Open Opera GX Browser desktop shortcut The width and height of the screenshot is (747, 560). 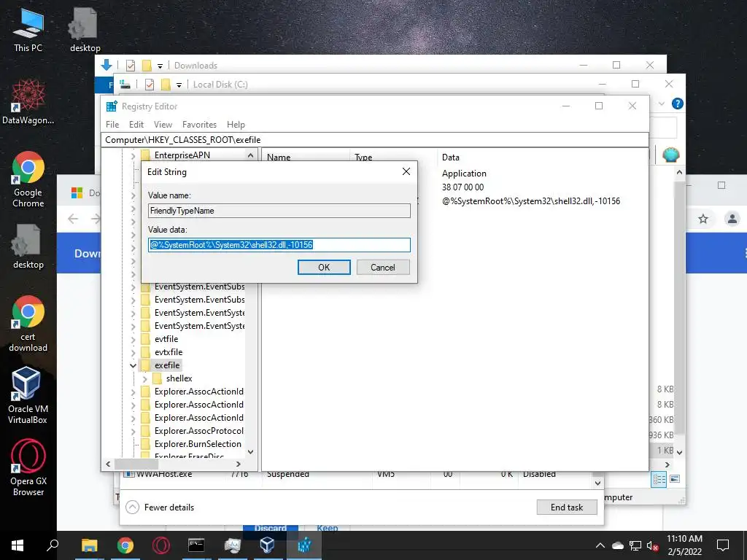point(28,468)
